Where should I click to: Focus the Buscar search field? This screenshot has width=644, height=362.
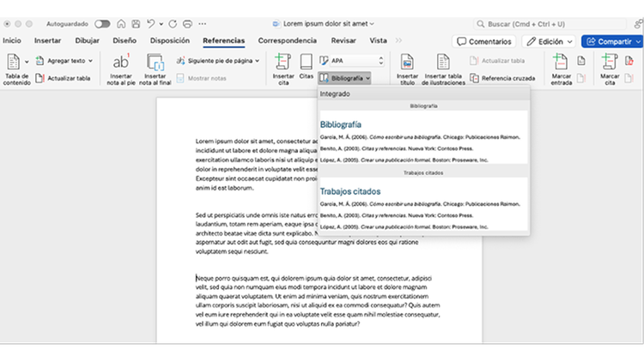tap(550, 24)
